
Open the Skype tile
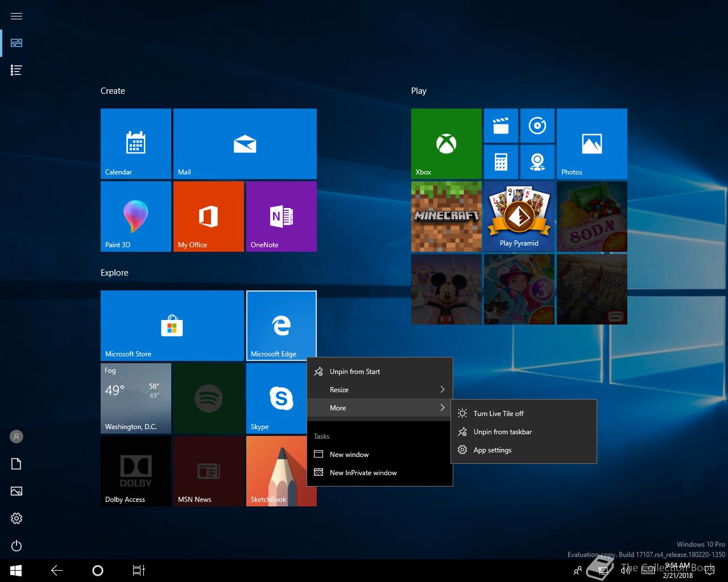pos(276,398)
